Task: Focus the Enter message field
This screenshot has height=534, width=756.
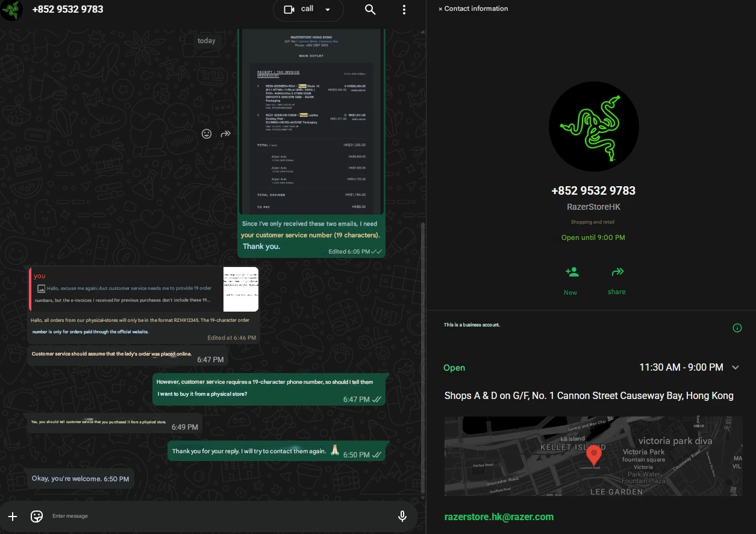Action: tap(217, 517)
